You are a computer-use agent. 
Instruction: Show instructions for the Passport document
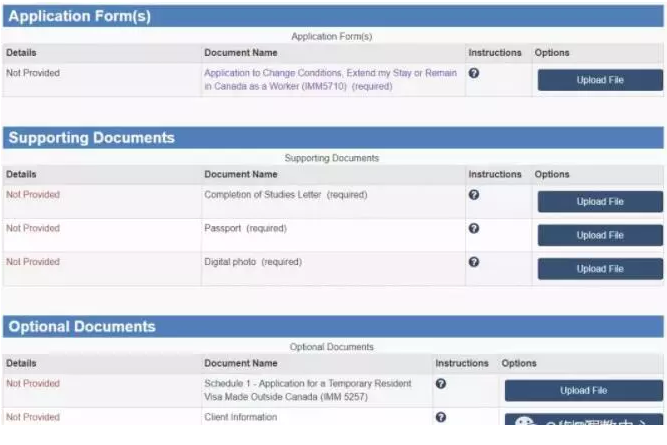(x=474, y=229)
